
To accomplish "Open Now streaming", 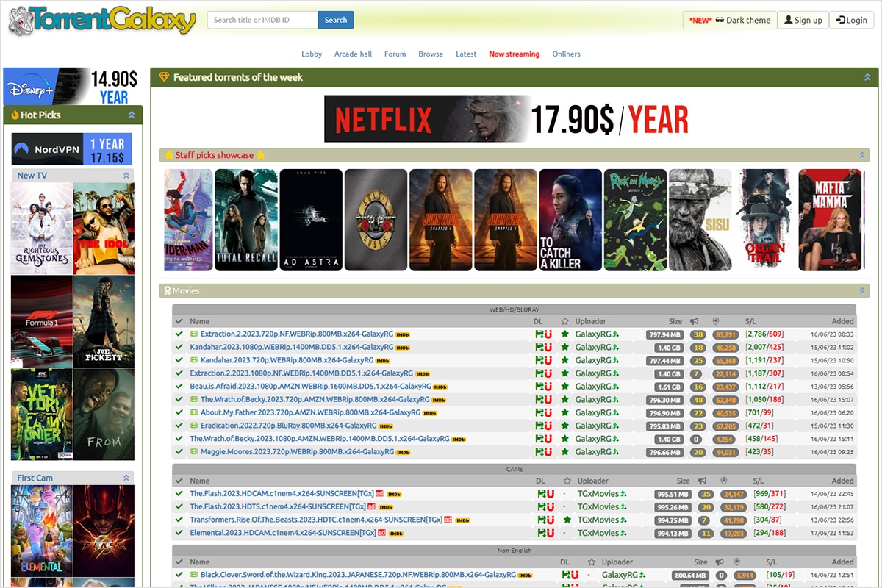I will coord(514,54).
